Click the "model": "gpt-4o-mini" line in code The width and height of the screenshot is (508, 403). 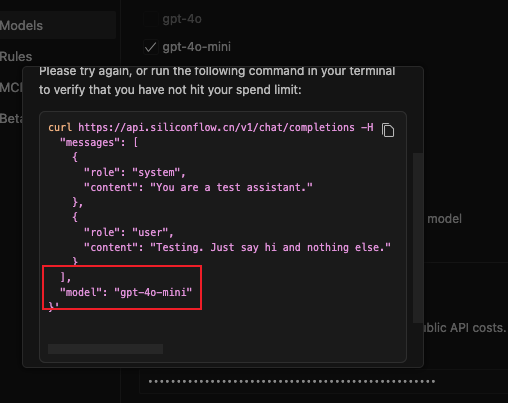point(126,292)
